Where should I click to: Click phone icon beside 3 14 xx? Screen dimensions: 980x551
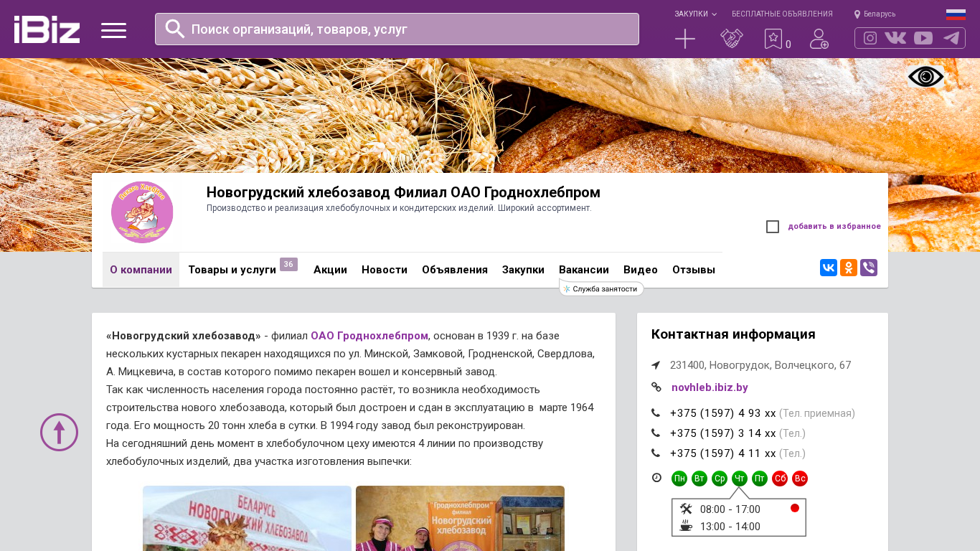[x=656, y=433]
